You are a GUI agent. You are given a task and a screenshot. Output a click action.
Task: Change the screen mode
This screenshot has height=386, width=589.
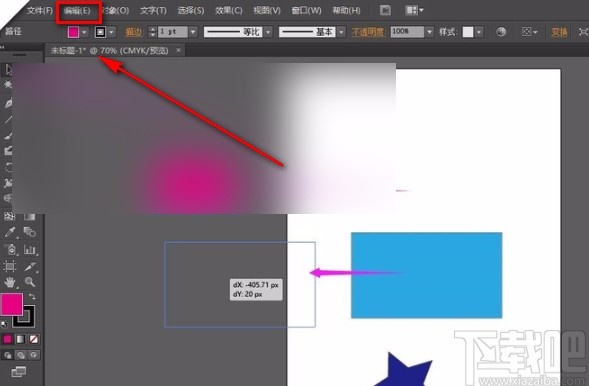tap(18, 372)
